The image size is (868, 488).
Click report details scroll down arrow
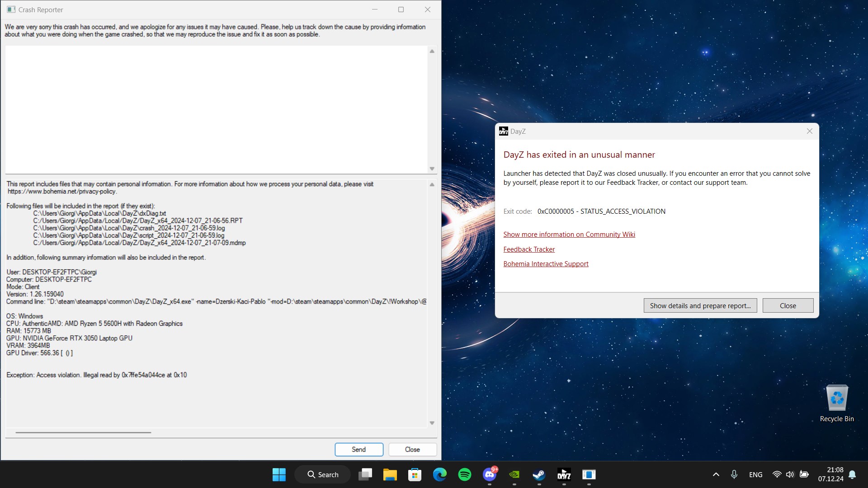point(432,423)
